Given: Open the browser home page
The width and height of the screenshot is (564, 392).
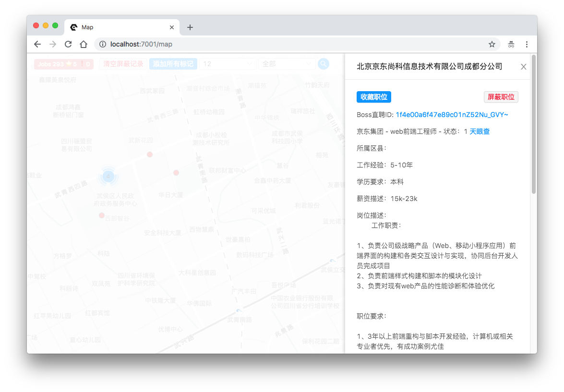Looking at the screenshot, I should (x=84, y=44).
